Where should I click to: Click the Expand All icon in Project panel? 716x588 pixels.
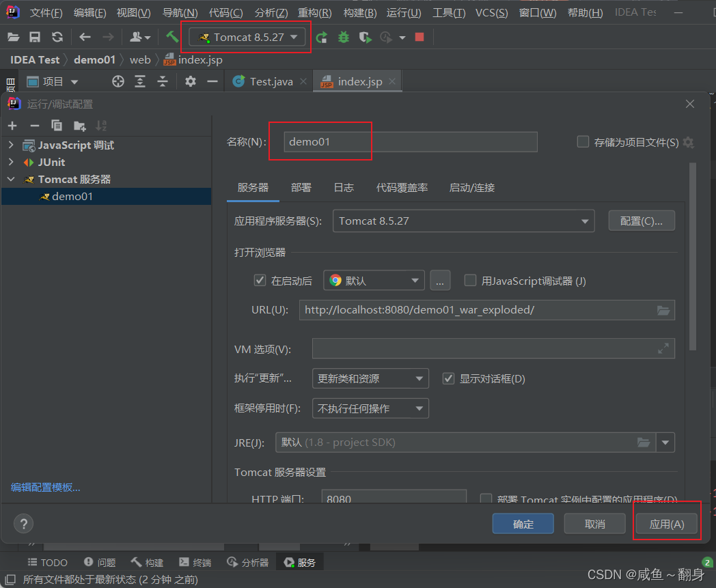pos(140,82)
